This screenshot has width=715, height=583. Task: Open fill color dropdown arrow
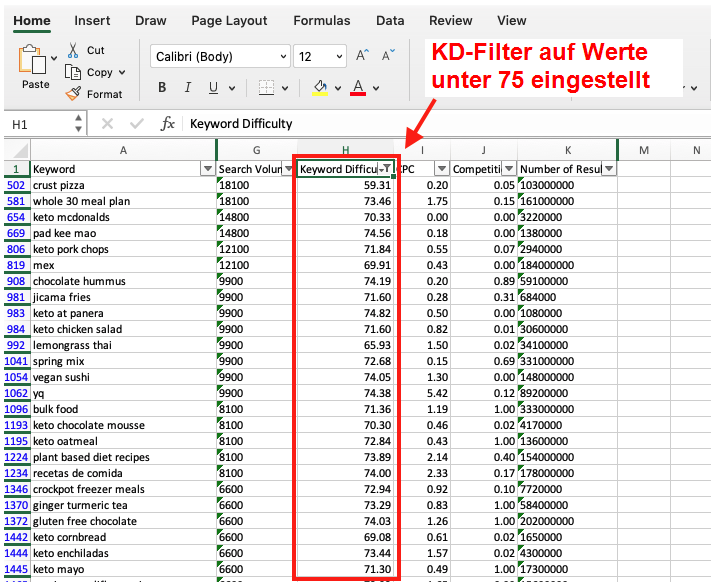[x=338, y=88]
